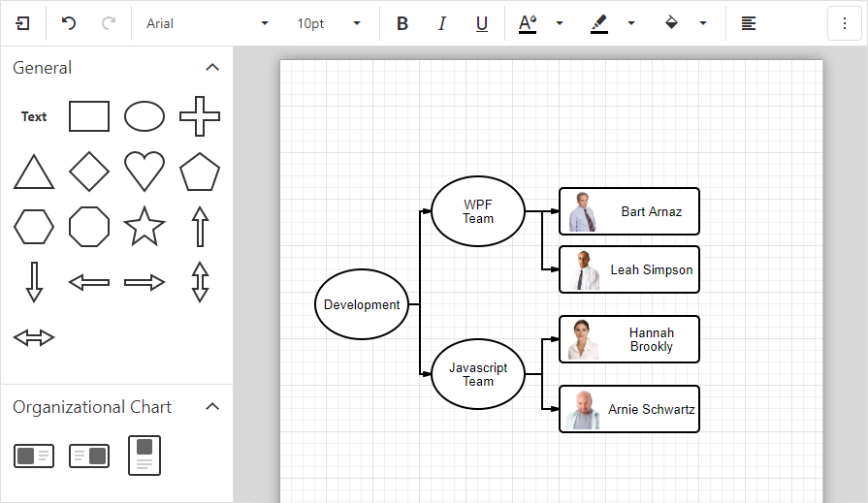Click the Bart Arnaz name text

(x=652, y=211)
